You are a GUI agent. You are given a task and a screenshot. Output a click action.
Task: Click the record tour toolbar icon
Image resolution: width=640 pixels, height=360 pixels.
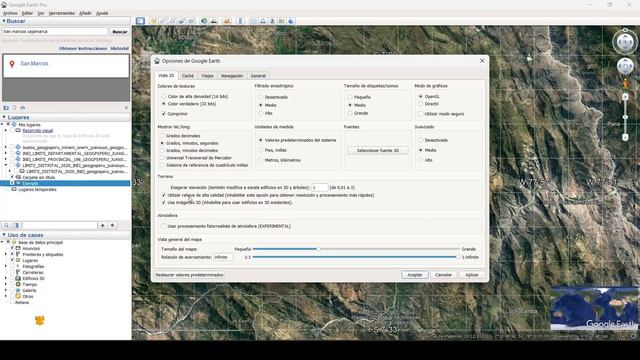click(x=191, y=21)
